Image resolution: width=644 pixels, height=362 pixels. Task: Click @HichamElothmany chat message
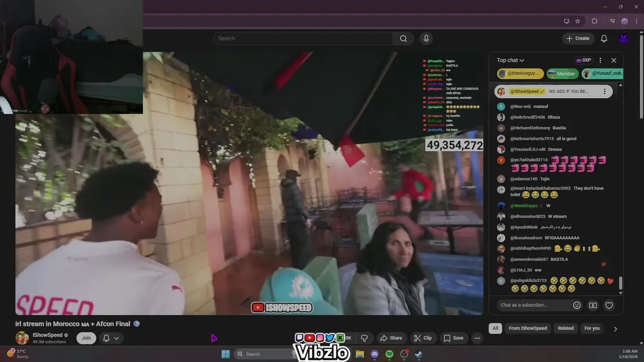click(538, 128)
